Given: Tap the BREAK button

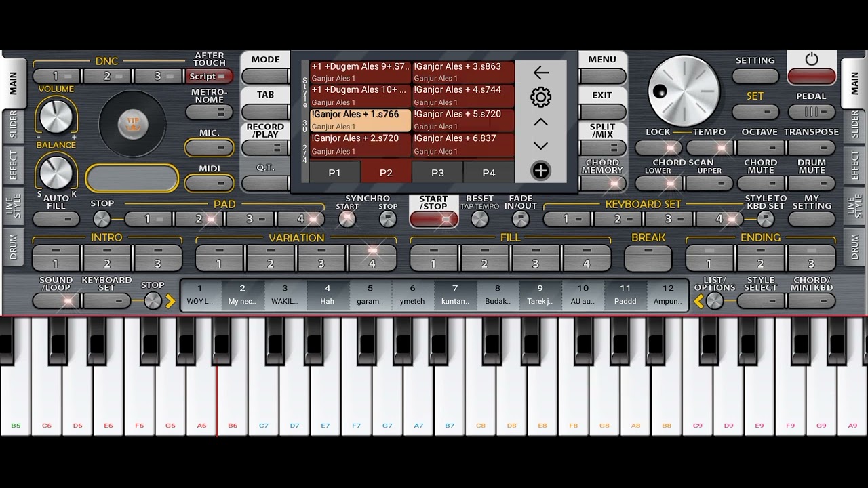Looking at the screenshot, I should (648, 258).
